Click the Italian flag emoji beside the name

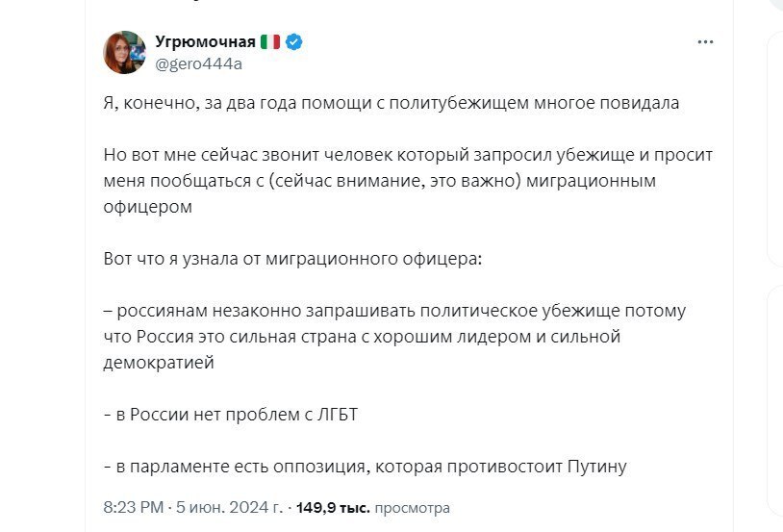click(x=270, y=41)
